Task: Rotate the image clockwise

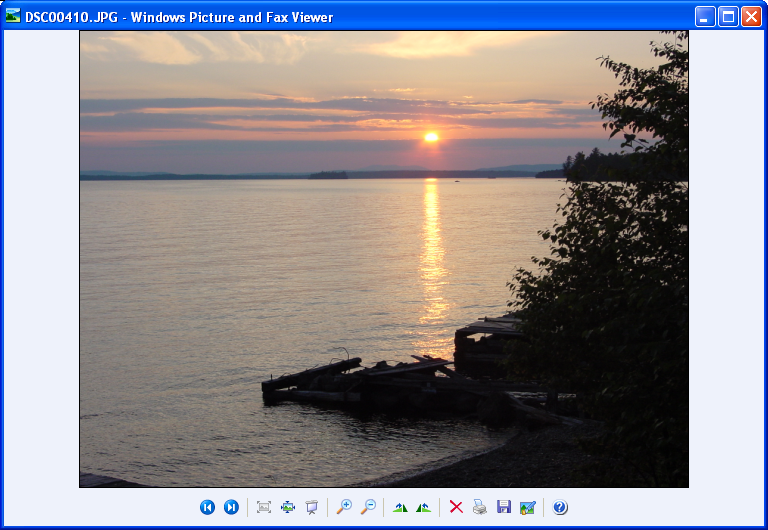Action: pyautogui.click(x=400, y=507)
